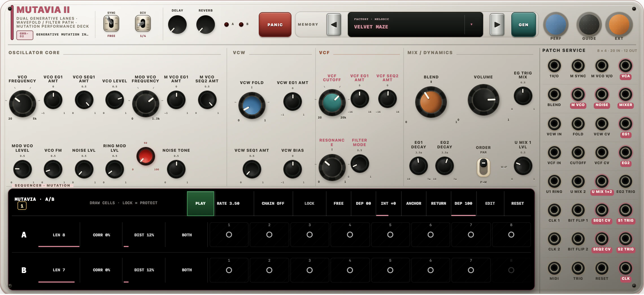Click the next preset arrow button
This screenshot has width=644, height=295.
tap(497, 25)
